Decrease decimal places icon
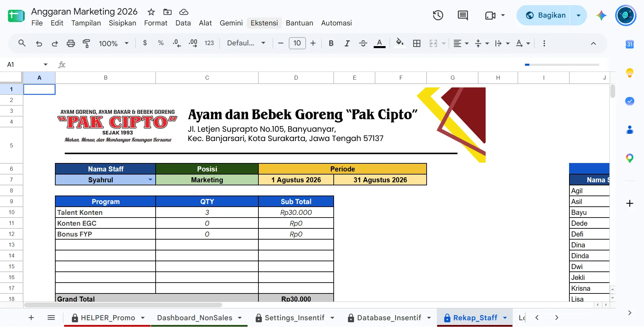644x327 pixels. [x=177, y=43]
